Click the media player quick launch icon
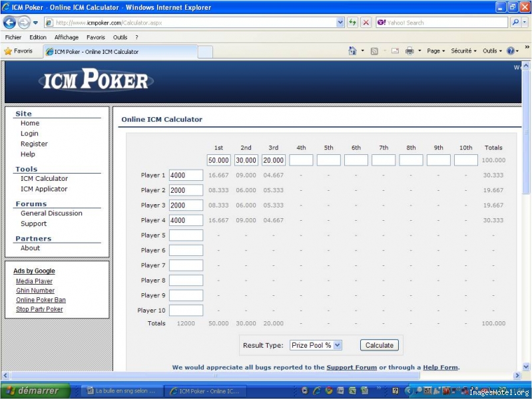 305,390
